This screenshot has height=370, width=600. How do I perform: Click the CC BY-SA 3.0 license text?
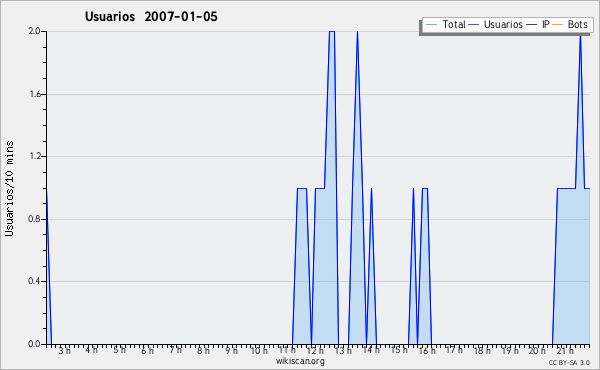tap(569, 362)
